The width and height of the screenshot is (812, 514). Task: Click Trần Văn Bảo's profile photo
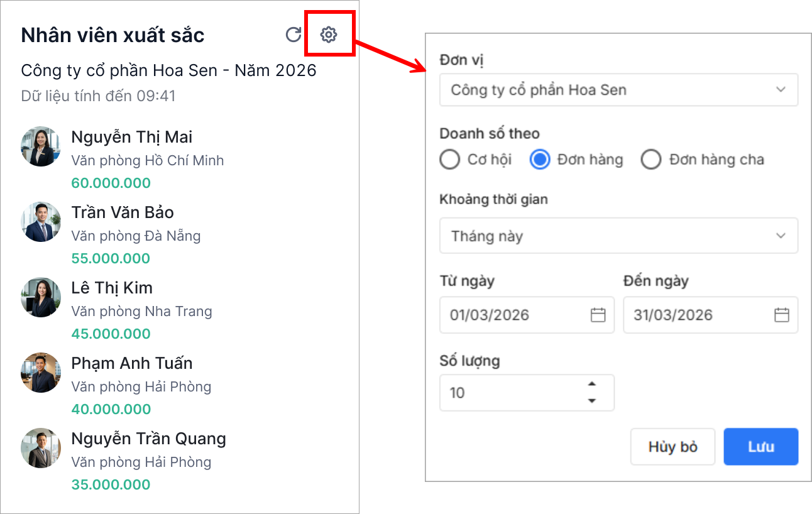pyautogui.click(x=41, y=222)
